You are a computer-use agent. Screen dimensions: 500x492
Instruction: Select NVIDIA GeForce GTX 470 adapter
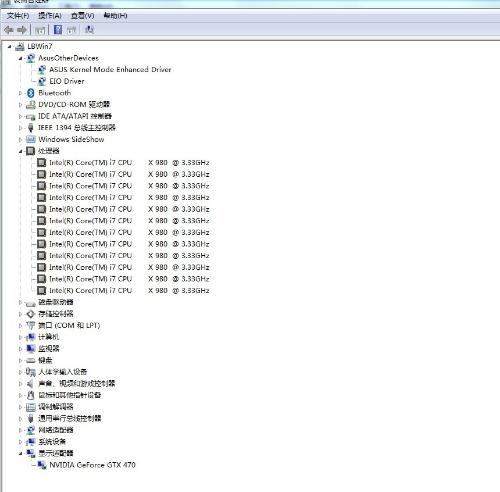(92, 465)
